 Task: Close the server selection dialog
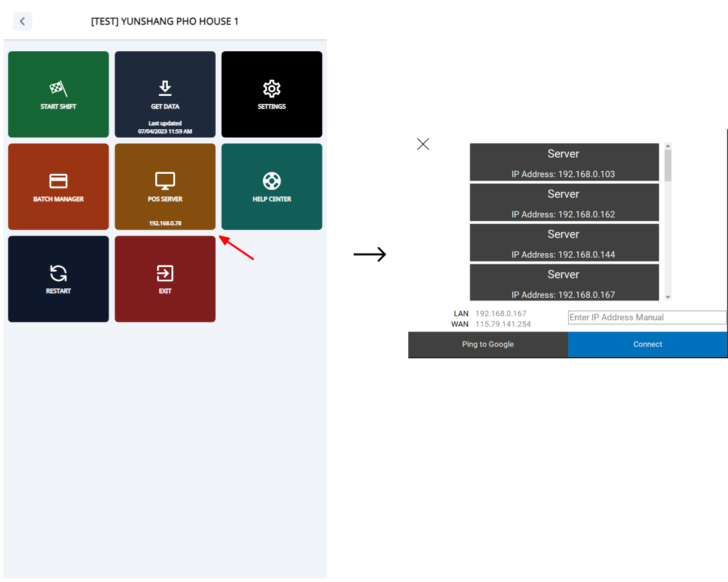click(x=423, y=144)
